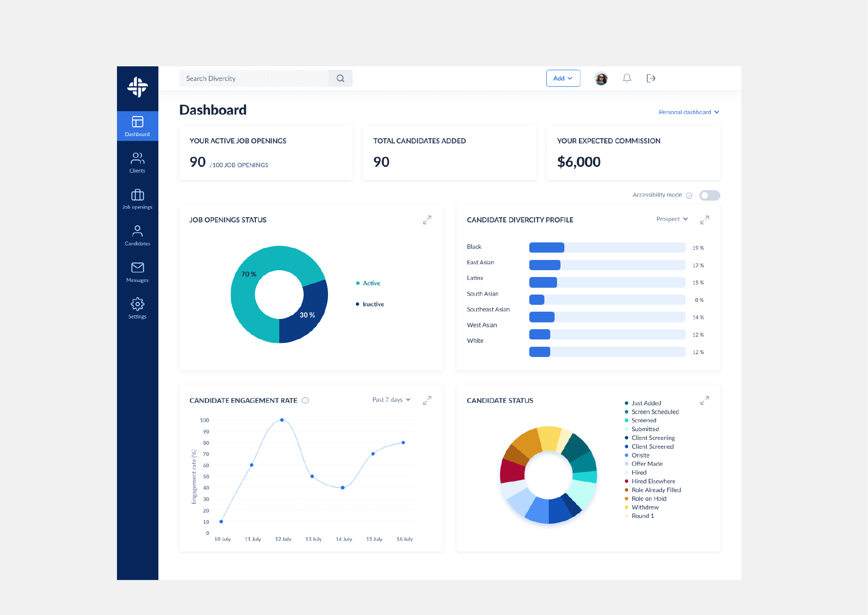Expand the Personal dashboard dropdown
868x615 pixels.
pyautogui.click(x=689, y=112)
